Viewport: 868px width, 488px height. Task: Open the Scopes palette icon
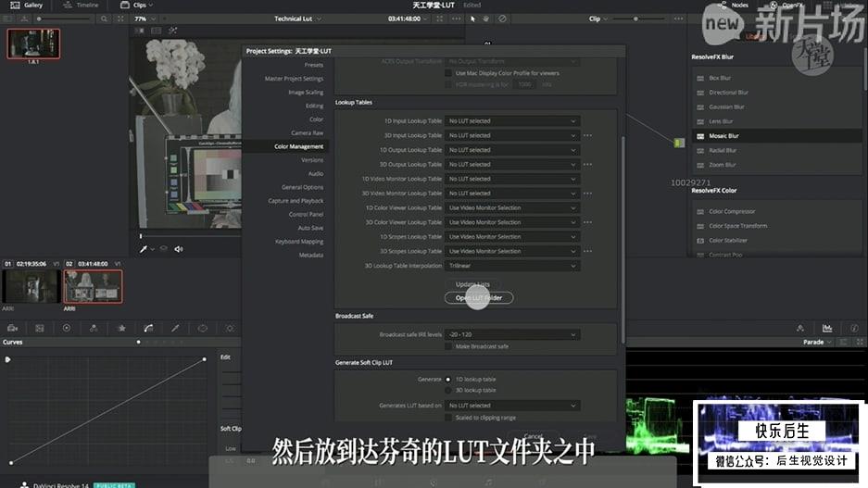(827, 328)
